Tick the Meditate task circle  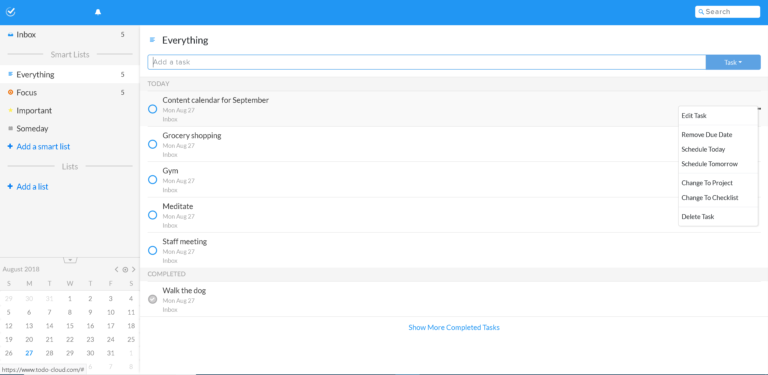pos(152,215)
